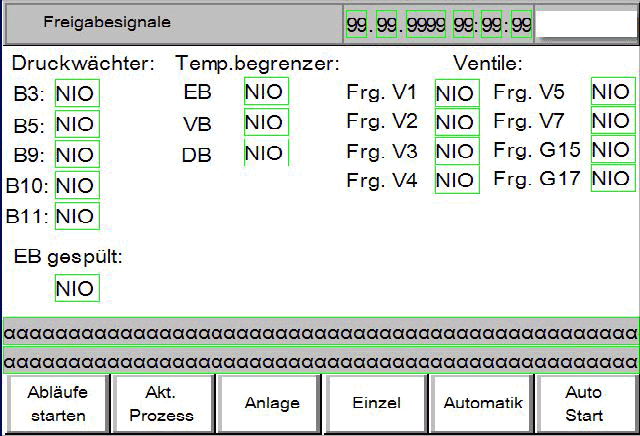Viewport: 640px width, 436px height.
Task: Click the EB Temp.begrenzer status field
Action: 265,92
